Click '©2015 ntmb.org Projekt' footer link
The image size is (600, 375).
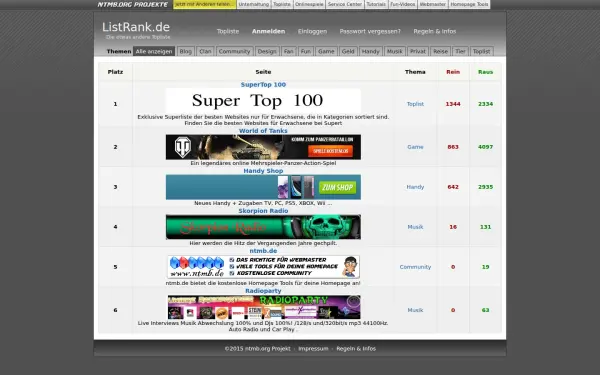point(258,349)
